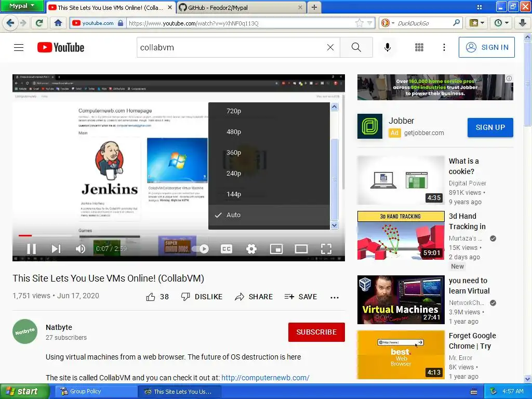Open the computernewb.com link

coord(265,378)
